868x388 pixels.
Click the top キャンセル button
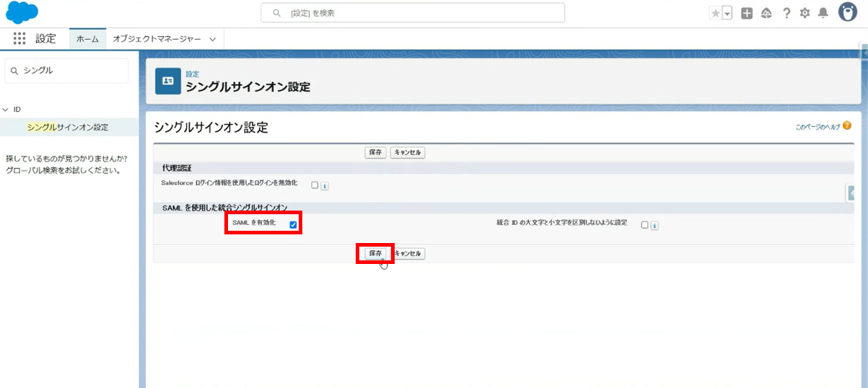click(408, 153)
